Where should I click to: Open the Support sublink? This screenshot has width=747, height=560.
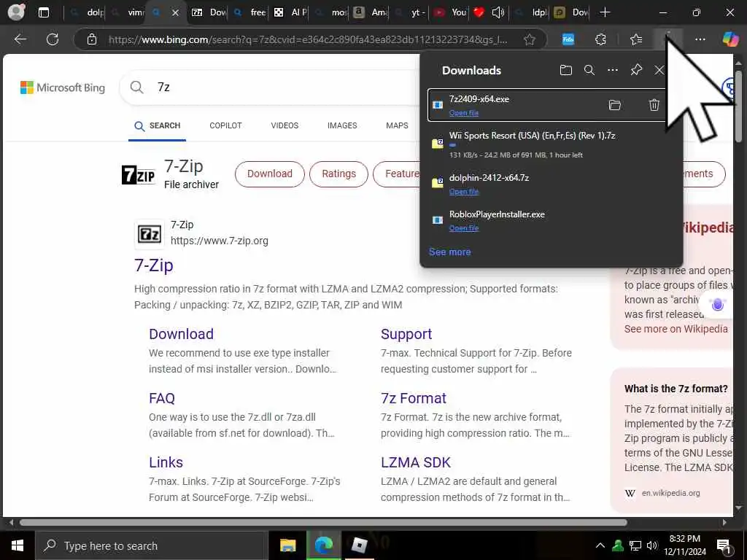(406, 334)
